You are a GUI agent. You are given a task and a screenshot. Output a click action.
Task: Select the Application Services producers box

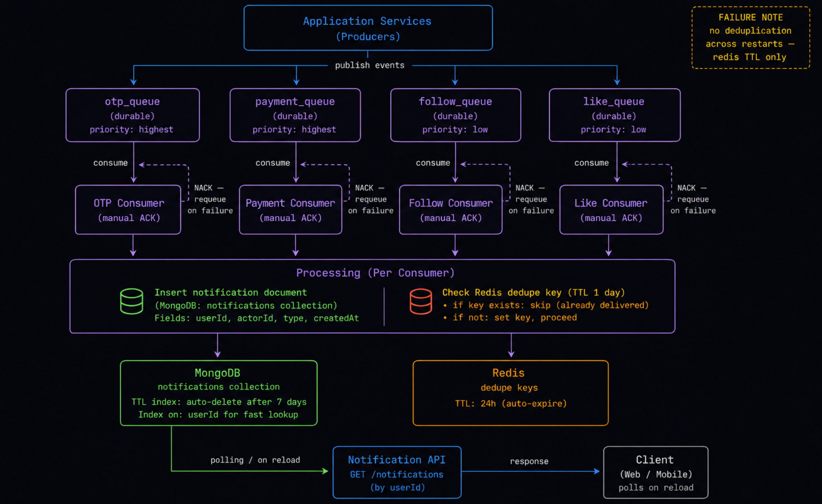368,28
